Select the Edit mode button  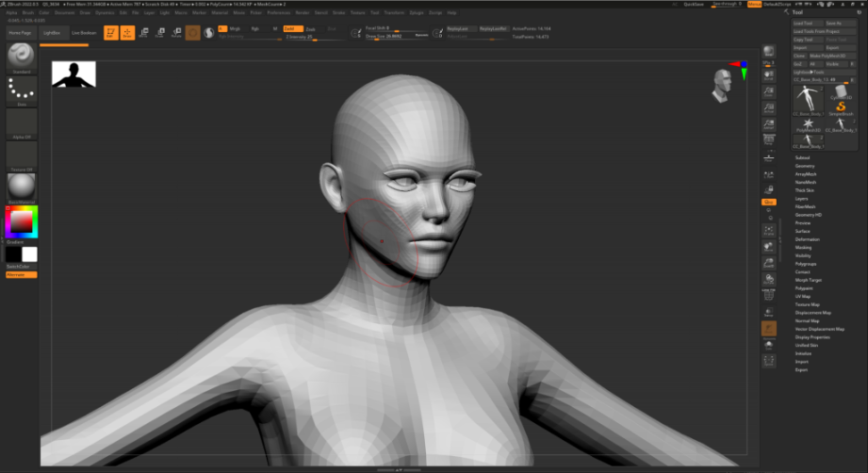[x=110, y=33]
